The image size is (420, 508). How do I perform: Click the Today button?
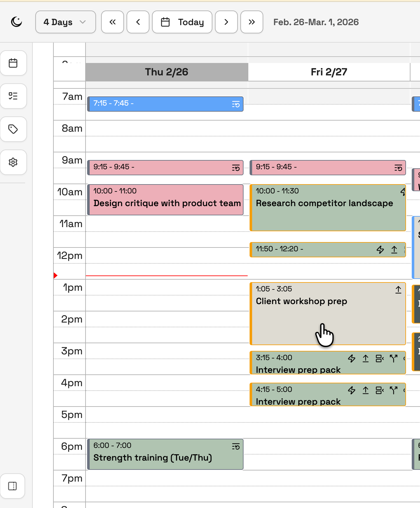click(x=182, y=22)
